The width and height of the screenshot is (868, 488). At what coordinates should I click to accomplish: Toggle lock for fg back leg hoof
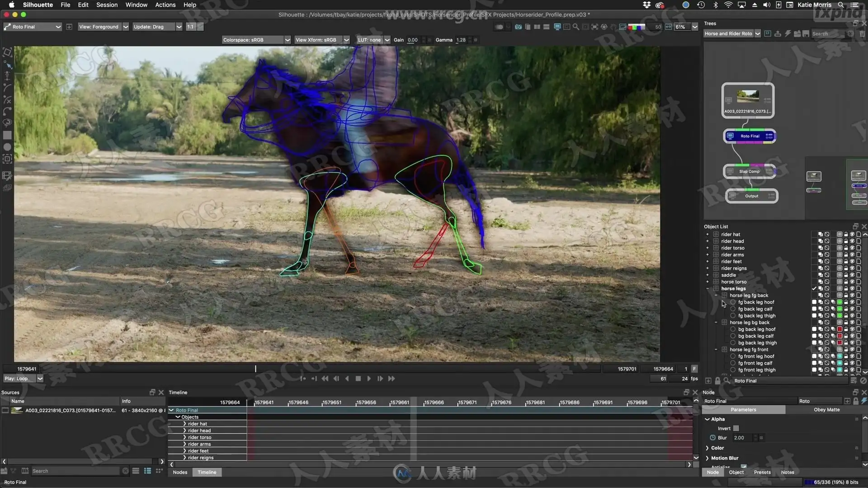[846, 302]
